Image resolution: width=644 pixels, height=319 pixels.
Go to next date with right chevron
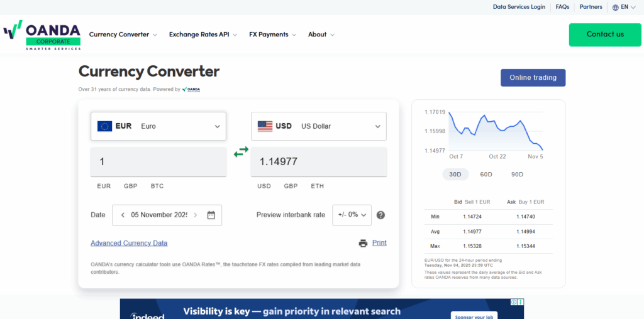pyautogui.click(x=196, y=215)
